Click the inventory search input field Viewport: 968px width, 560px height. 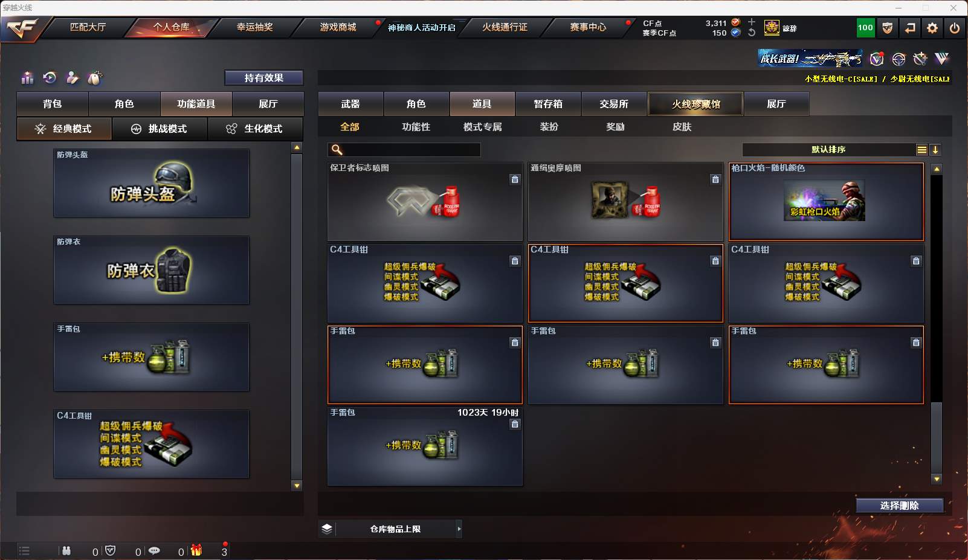point(404,150)
